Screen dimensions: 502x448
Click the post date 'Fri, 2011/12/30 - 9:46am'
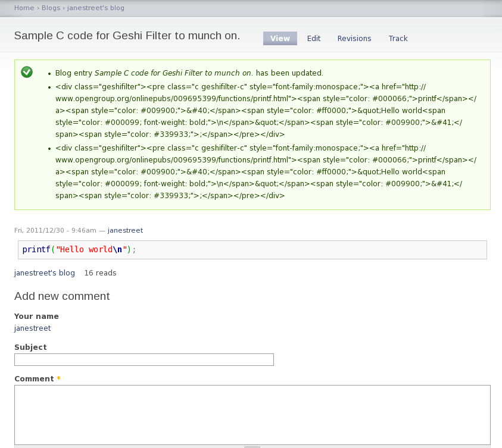point(55,230)
